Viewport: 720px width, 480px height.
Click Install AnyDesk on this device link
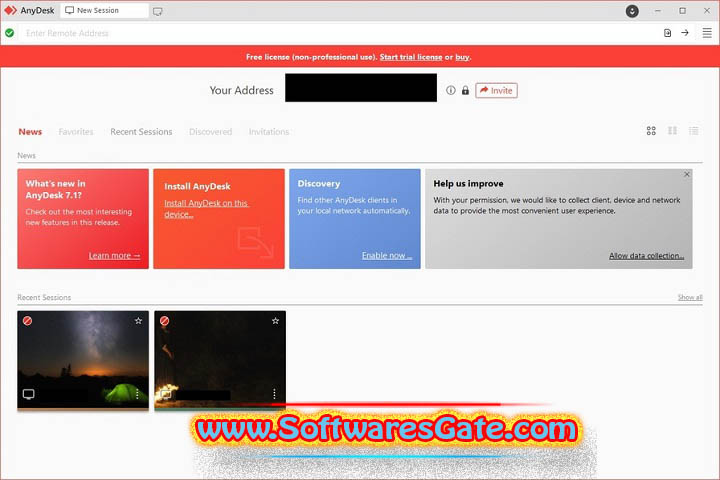coord(206,209)
